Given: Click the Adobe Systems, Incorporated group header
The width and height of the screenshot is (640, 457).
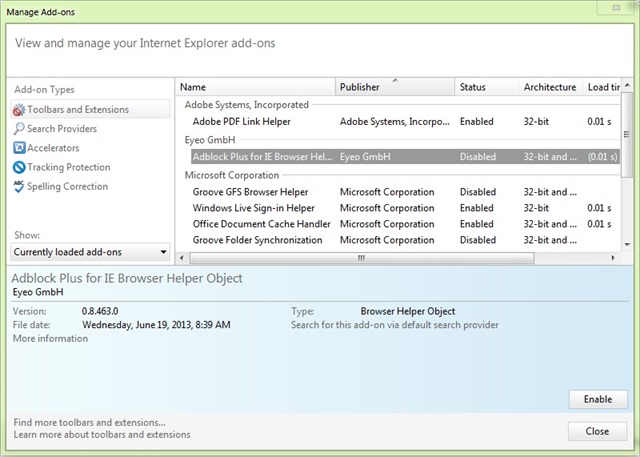Looking at the screenshot, I should [x=247, y=105].
